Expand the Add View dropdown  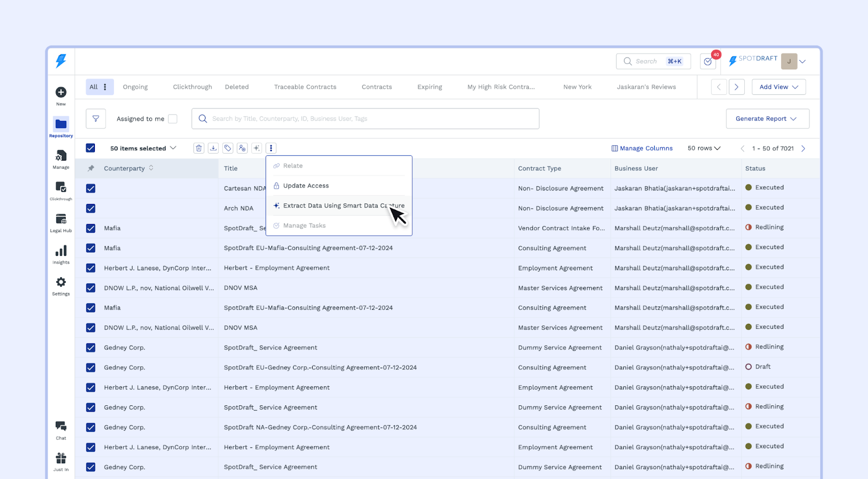pos(778,87)
